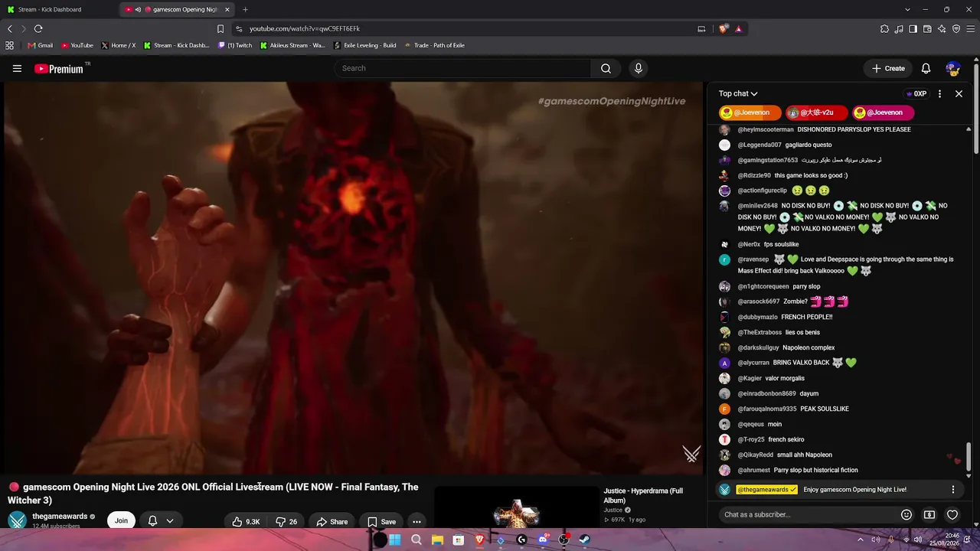Save the video to a playlist

click(381, 521)
